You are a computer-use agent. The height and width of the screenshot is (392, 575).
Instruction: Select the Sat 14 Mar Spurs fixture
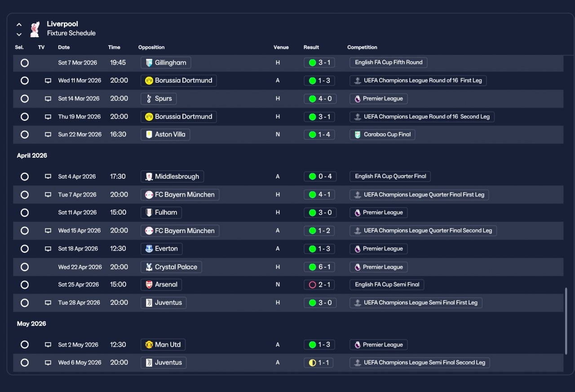click(x=25, y=99)
